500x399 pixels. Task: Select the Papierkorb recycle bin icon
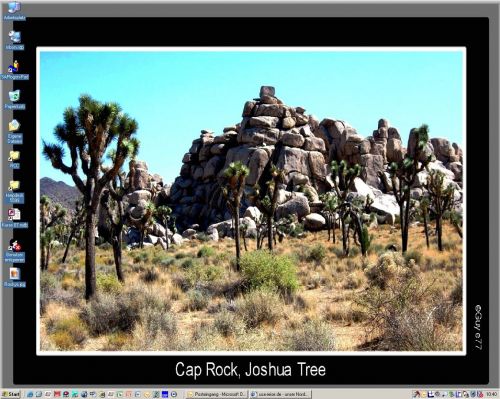click(x=15, y=99)
